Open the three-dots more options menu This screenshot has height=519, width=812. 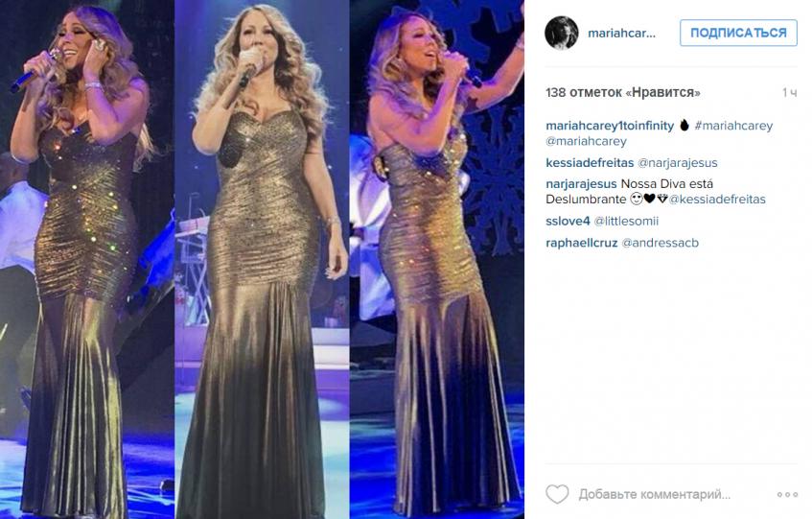click(787, 495)
